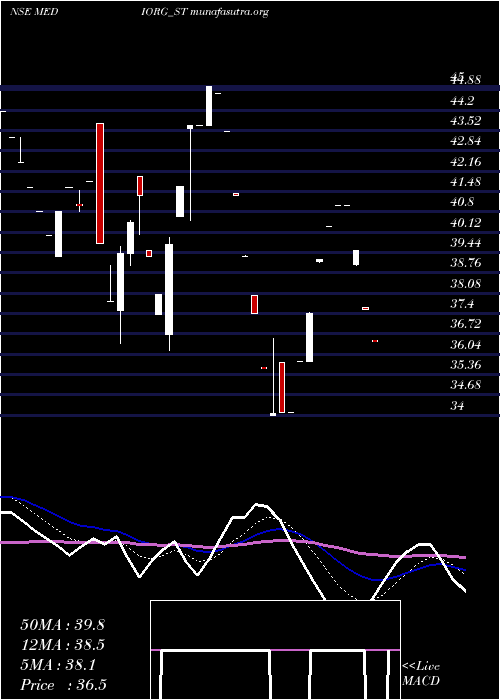Click the 44.2 price axis label
This screenshot has height=700, width=500.
coord(462,101)
